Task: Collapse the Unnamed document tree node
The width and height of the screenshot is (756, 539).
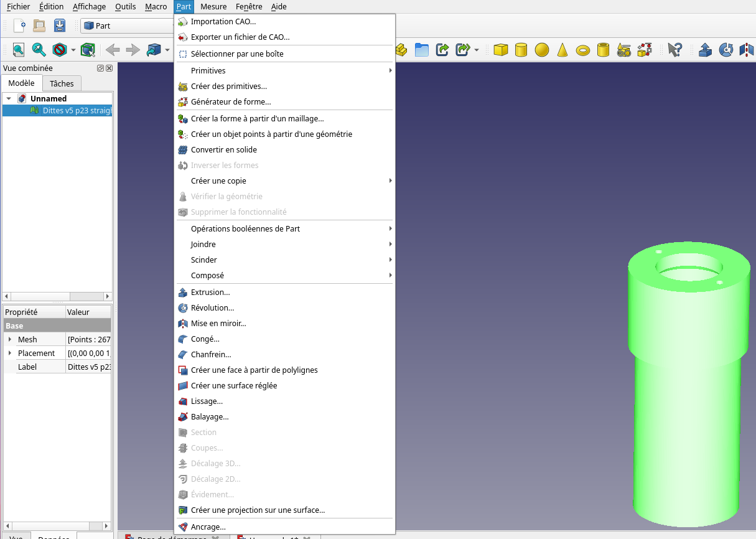Action: click(9, 98)
